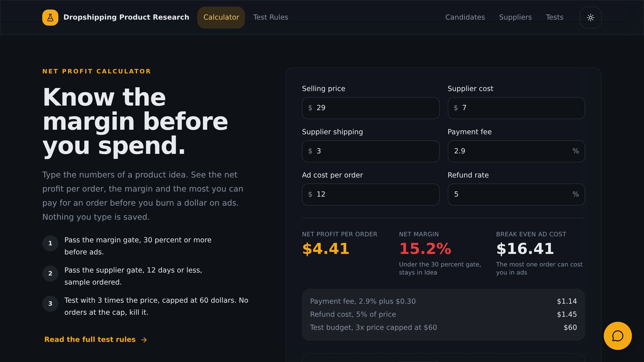Click the Dropshipping Product Research title
This screenshot has width=644, height=362.
126,17
